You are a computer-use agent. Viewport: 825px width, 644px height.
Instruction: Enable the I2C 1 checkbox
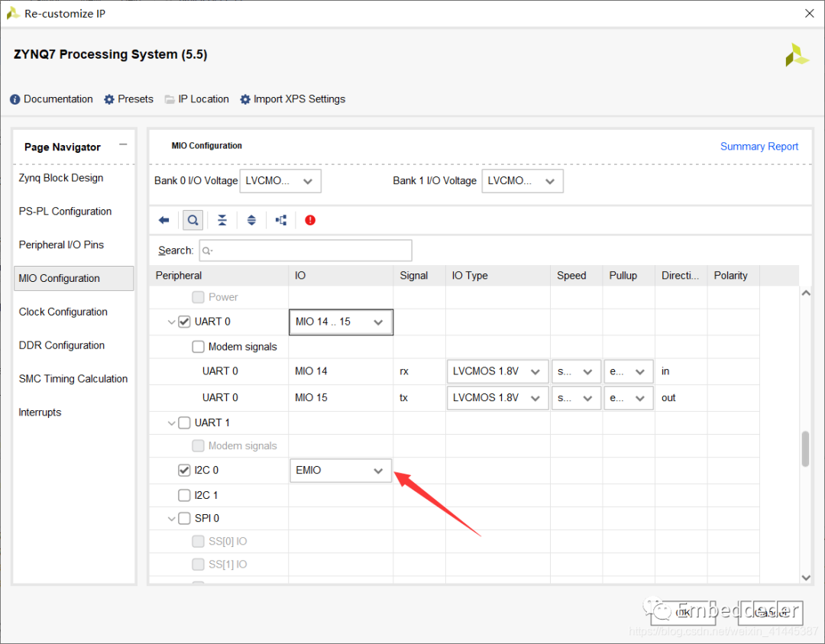(x=184, y=495)
